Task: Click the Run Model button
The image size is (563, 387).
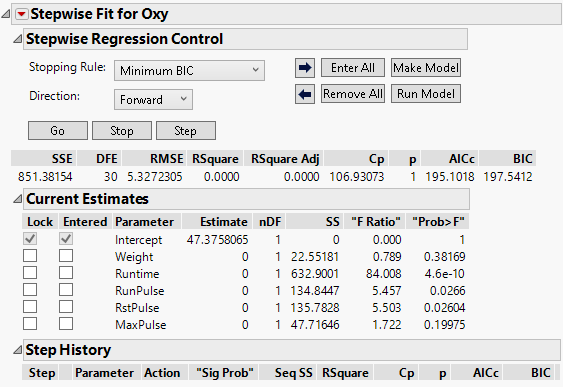Action: coord(426,94)
